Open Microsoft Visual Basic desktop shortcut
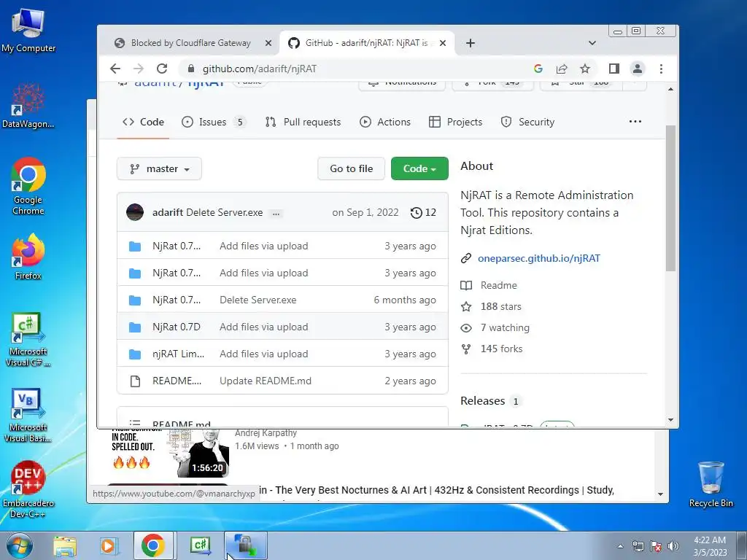This screenshot has width=747, height=560. tap(28, 416)
